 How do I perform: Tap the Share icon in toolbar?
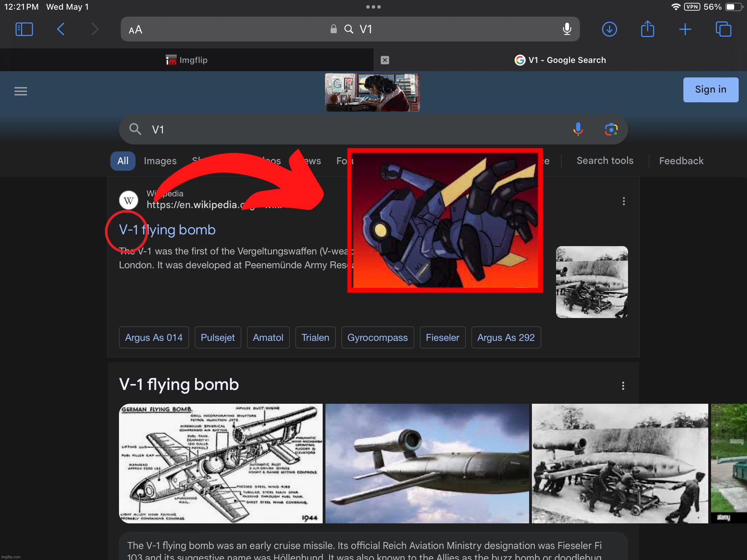point(647,29)
